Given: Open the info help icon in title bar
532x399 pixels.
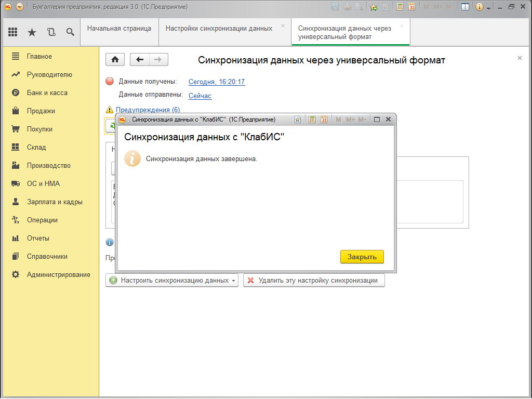Looking at the screenshot, I should pyautogui.click(x=479, y=7).
